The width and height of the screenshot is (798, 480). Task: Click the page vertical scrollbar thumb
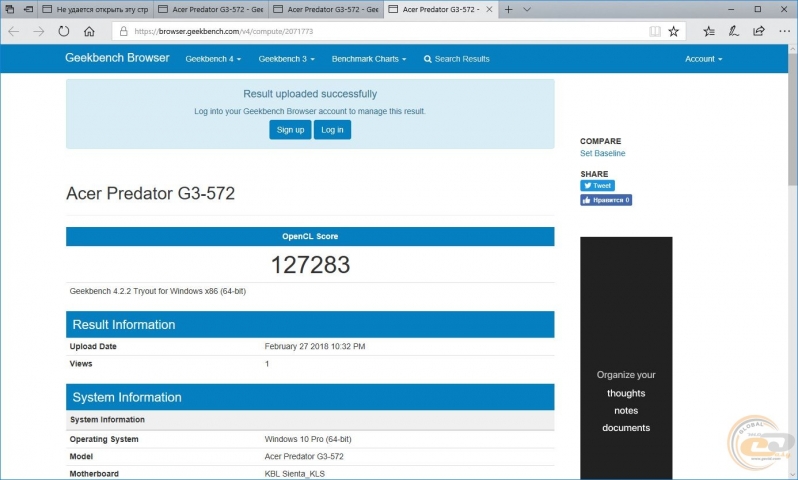point(792,120)
